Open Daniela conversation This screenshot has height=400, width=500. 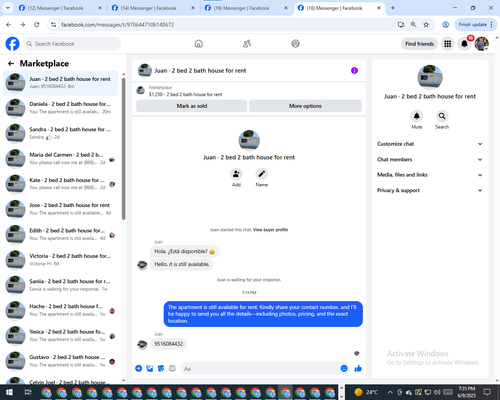tap(60, 108)
